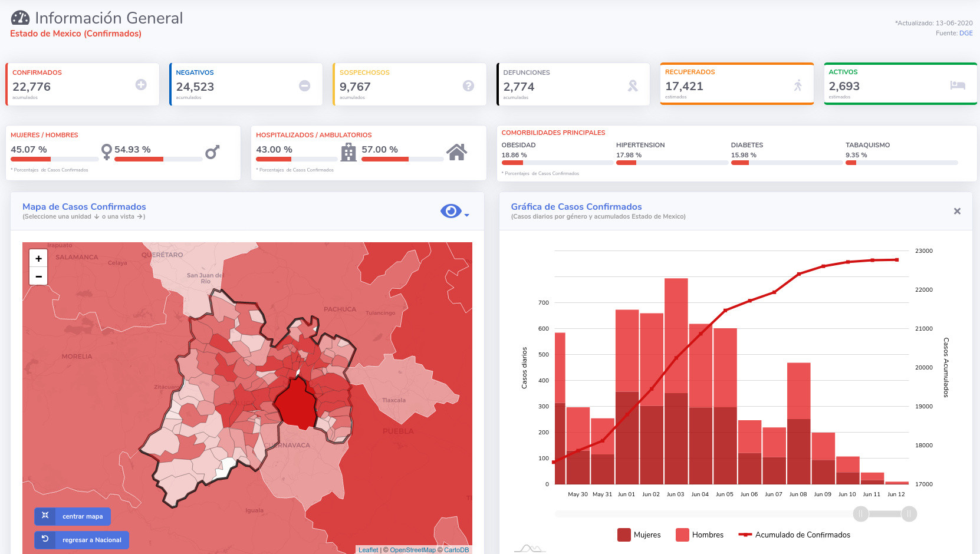Click the male symbol icon for Hombres
The width and height of the screenshot is (980, 554).
tap(212, 152)
